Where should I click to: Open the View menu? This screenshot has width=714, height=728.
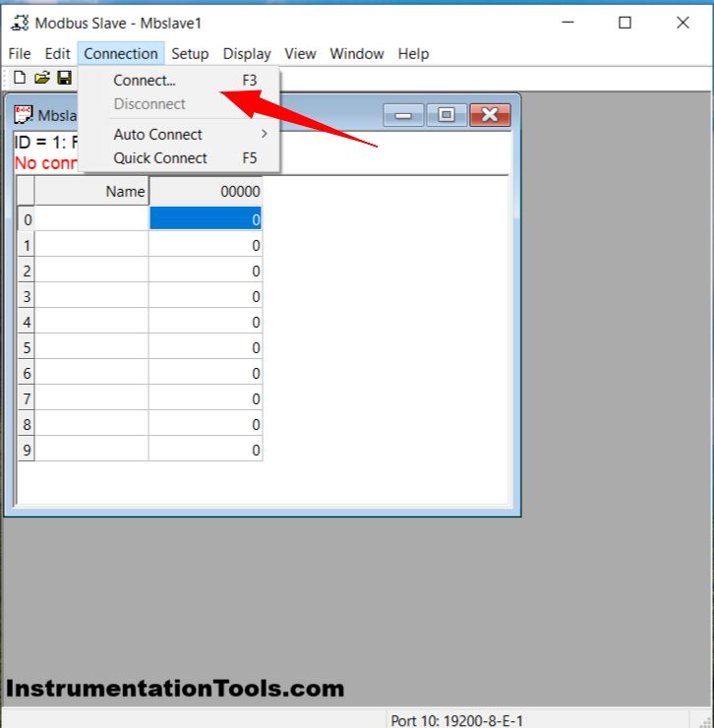[x=300, y=54]
